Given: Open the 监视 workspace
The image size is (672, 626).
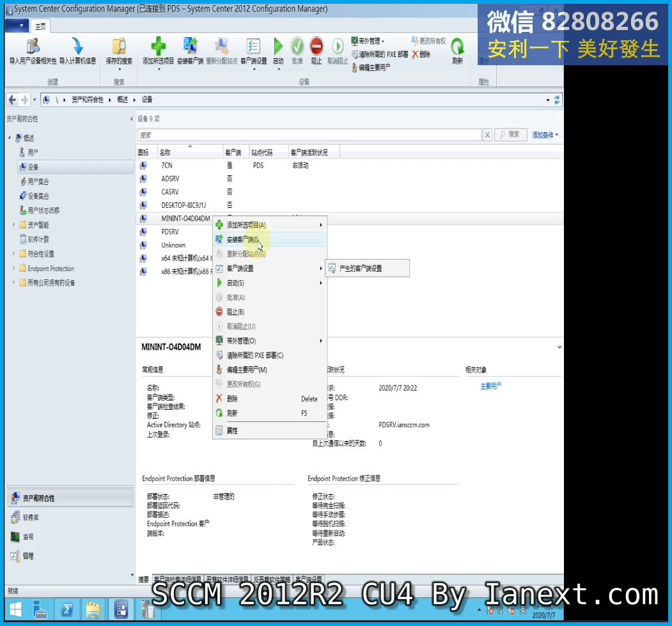Looking at the screenshot, I should click(70, 536).
